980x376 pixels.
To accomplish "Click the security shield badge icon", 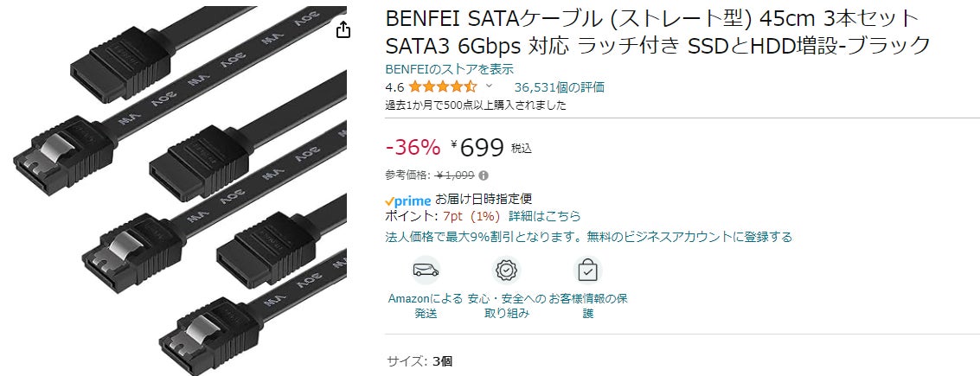I will 507,271.
